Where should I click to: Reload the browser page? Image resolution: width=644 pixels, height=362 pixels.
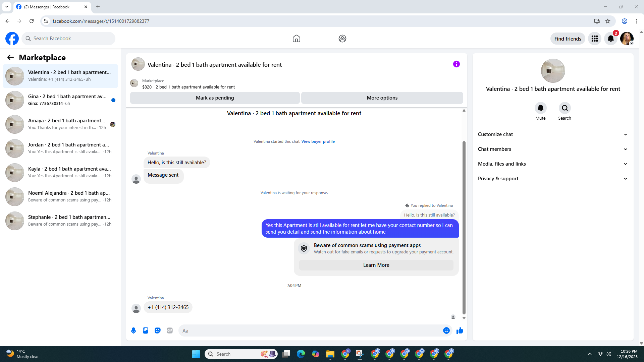tap(32, 21)
